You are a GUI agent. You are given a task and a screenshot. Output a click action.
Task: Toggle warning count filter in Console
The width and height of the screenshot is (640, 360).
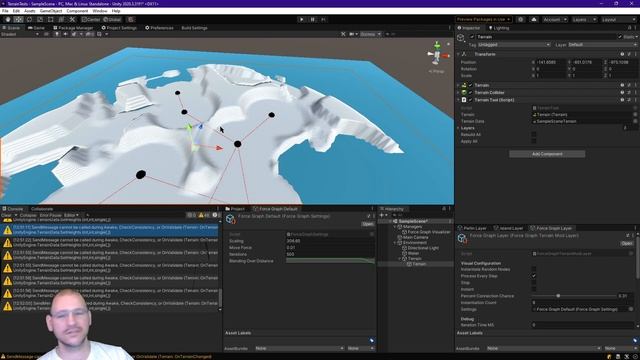[204, 215]
